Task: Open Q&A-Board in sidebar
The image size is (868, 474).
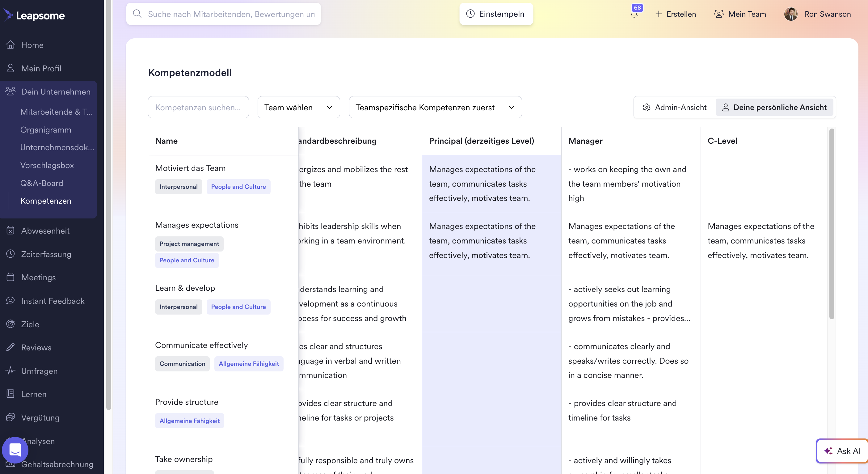Action: point(41,183)
